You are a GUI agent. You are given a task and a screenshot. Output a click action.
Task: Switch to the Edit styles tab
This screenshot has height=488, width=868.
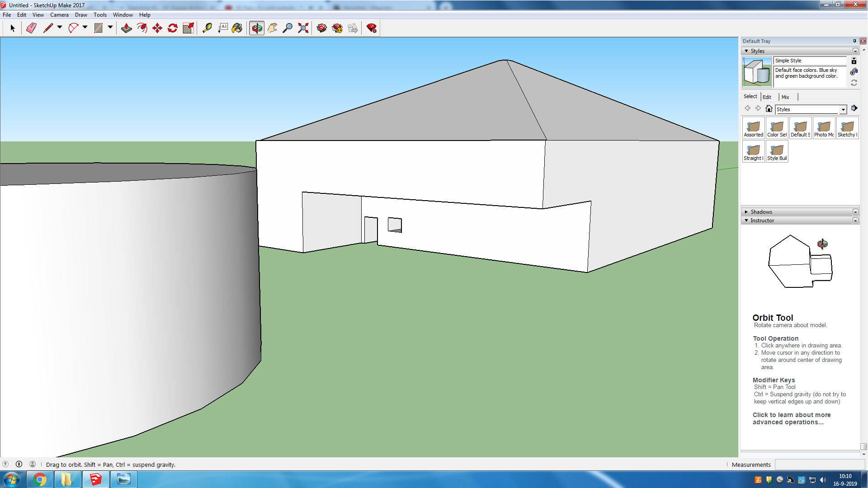click(767, 97)
